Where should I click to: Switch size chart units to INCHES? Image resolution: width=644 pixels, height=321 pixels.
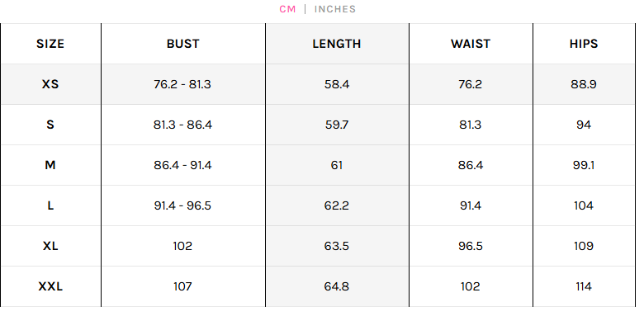tap(334, 9)
